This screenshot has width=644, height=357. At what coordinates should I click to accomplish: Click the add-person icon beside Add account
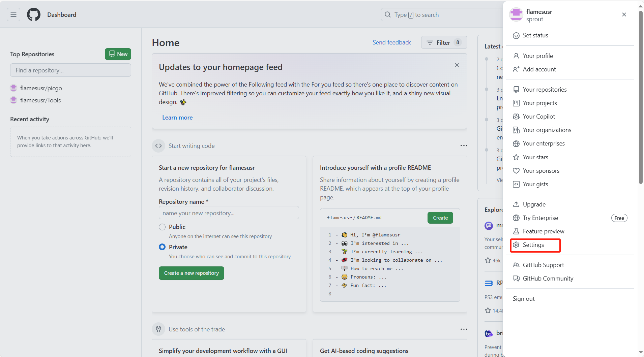516,69
